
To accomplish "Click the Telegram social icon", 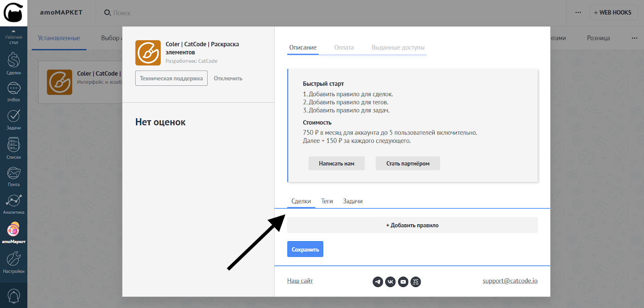I will click(378, 282).
